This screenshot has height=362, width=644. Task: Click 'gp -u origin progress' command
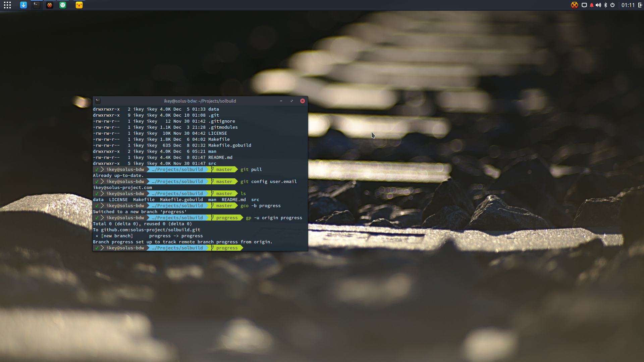[x=274, y=218]
